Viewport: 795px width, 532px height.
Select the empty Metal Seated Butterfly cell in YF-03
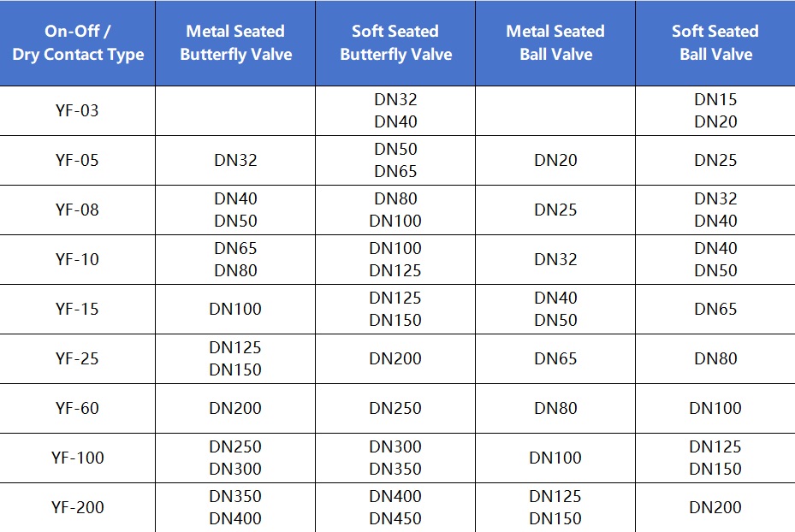coord(236,110)
